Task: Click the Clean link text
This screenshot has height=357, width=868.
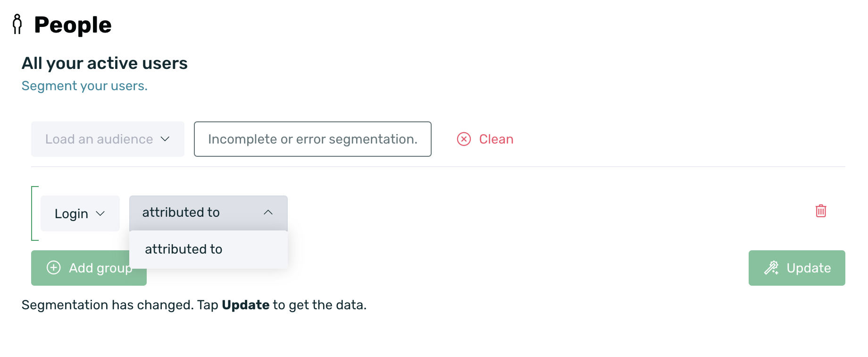Action: click(496, 139)
